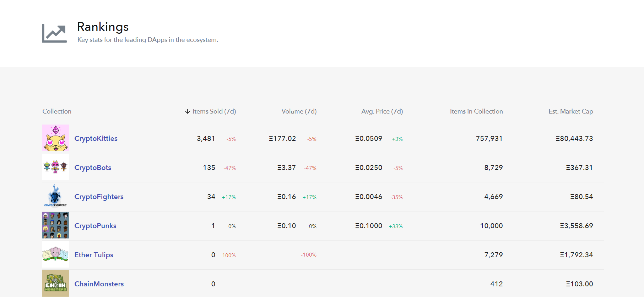
Task: Click CryptoFighters items sold value 34
Action: [x=211, y=197]
